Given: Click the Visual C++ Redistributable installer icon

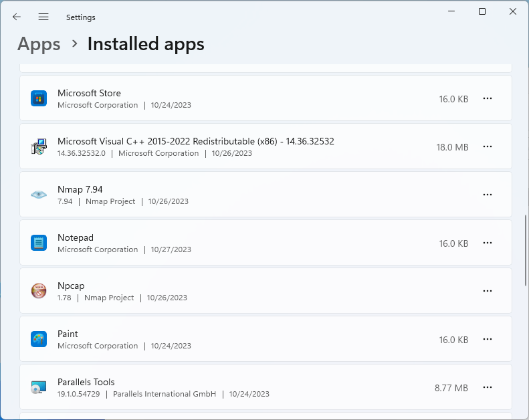Looking at the screenshot, I should [39, 146].
